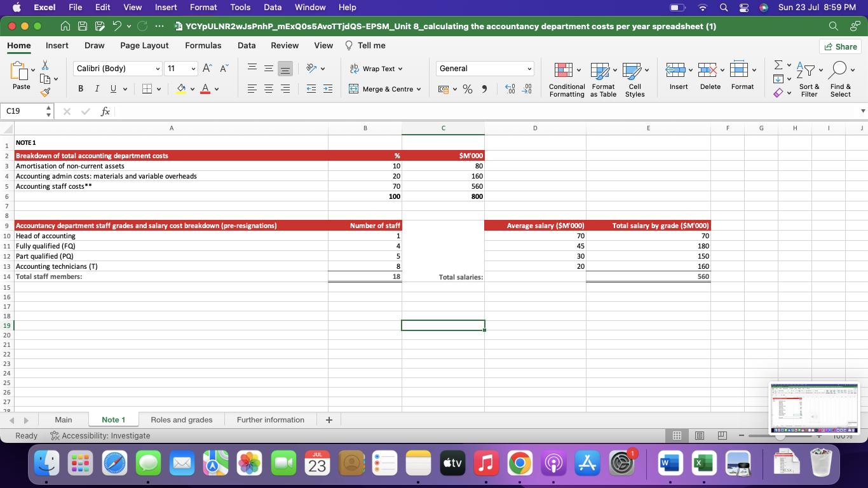Screen dimensions: 868x488
Task: Click the Home icon in title bar
Action: click(x=65, y=26)
